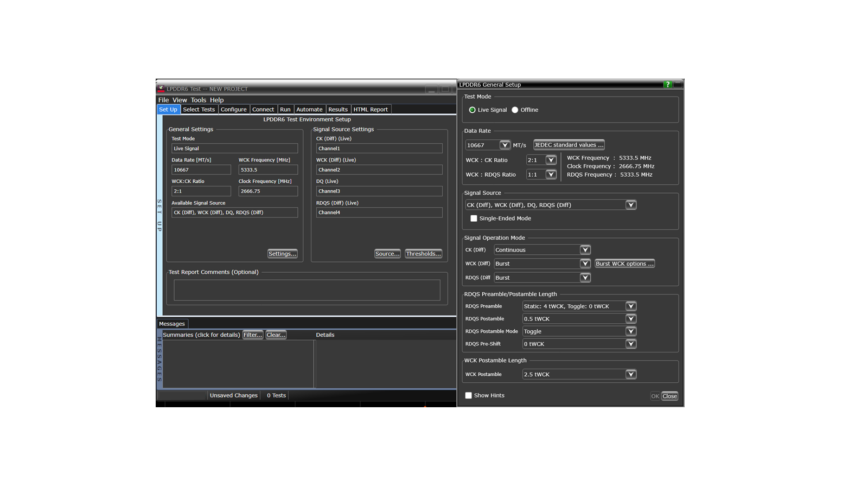Click the Burst WCK options button
Screen dimensions: 868x488
tap(624, 263)
